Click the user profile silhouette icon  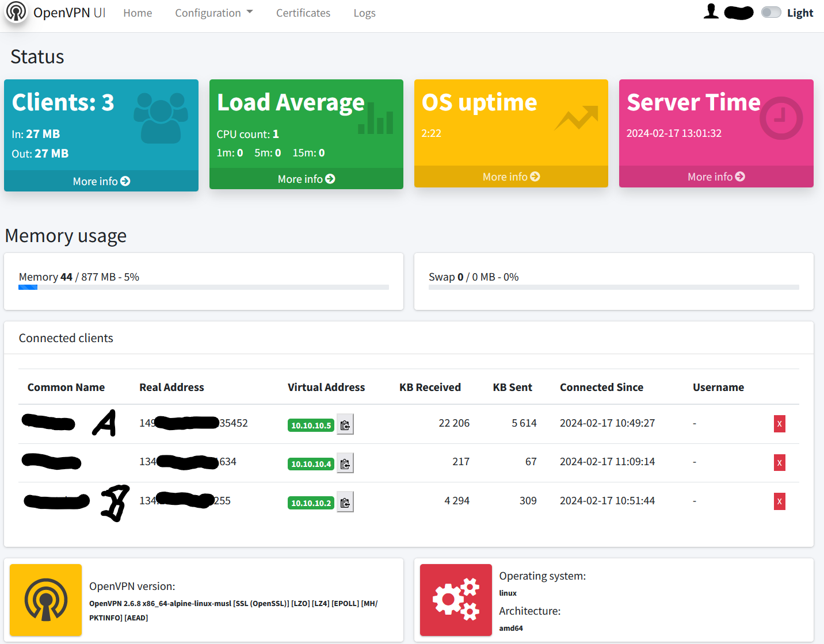(x=711, y=11)
